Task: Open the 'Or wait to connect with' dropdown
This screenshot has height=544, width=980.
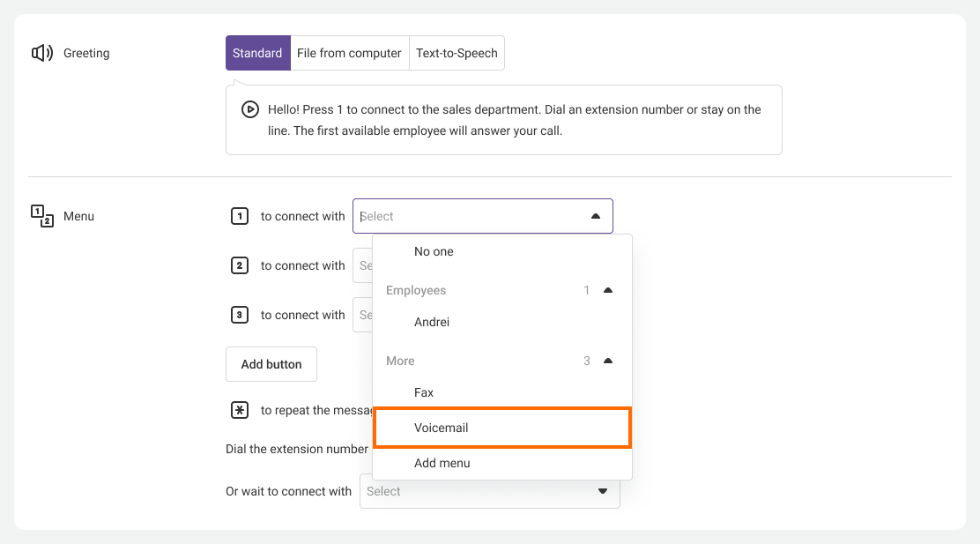Action: click(x=489, y=491)
